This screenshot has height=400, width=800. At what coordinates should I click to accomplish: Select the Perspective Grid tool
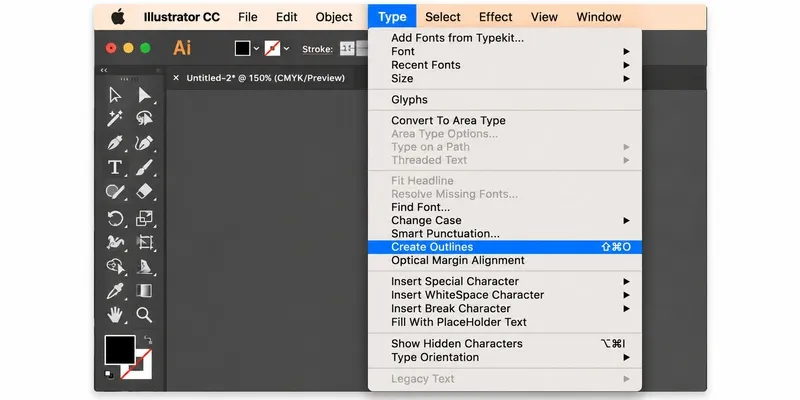coord(144,266)
